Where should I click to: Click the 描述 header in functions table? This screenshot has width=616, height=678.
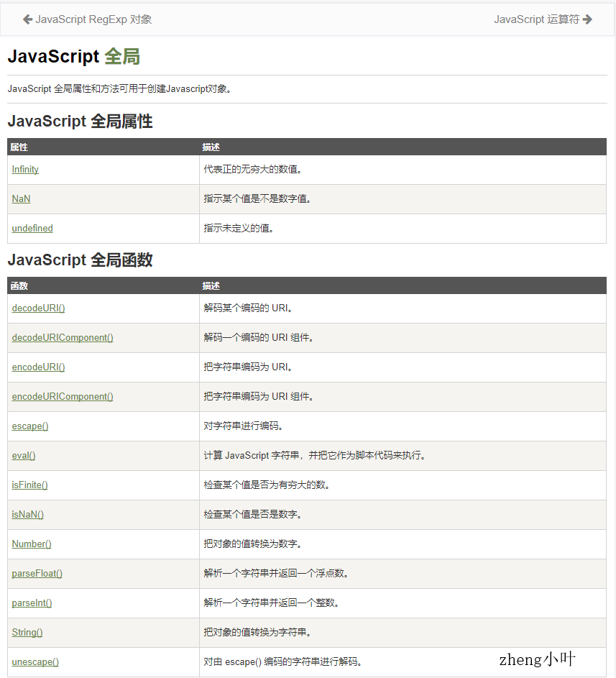click(211, 286)
